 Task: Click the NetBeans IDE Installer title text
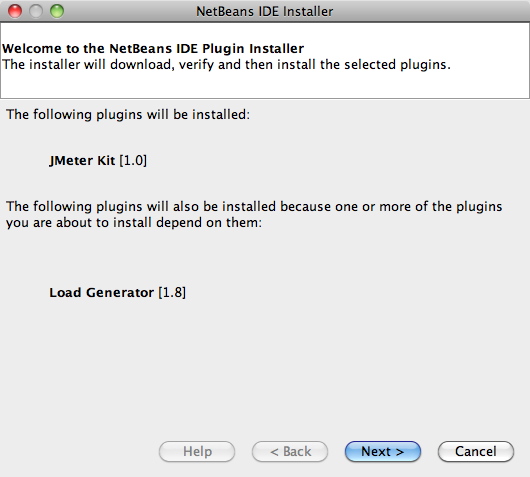(265, 11)
